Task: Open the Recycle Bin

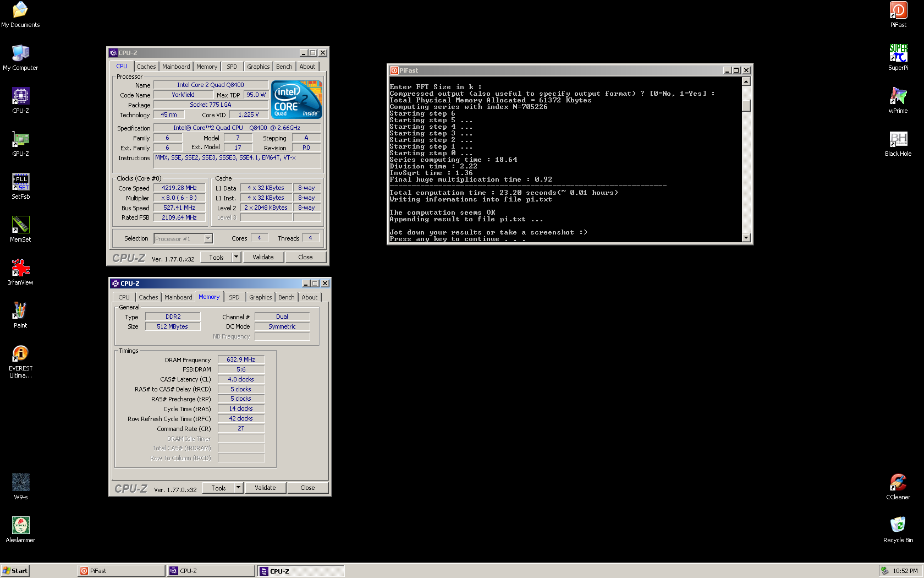Action: pos(898,530)
